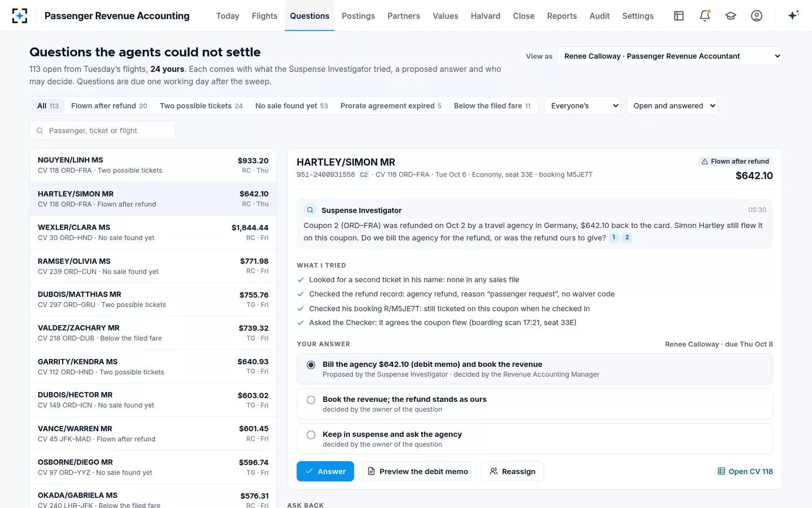Go to the Flights tab
The height and width of the screenshot is (508, 812).
pyautogui.click(x=264, y=16)
